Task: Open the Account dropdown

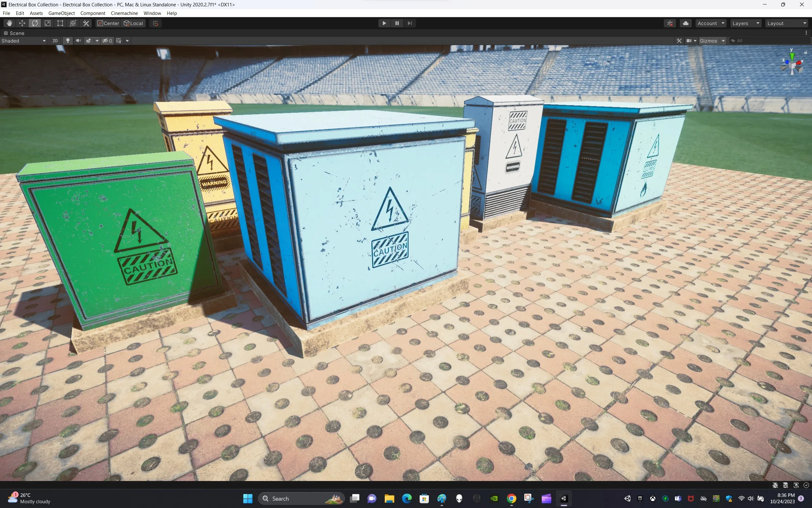Action: tap(711, 23)
